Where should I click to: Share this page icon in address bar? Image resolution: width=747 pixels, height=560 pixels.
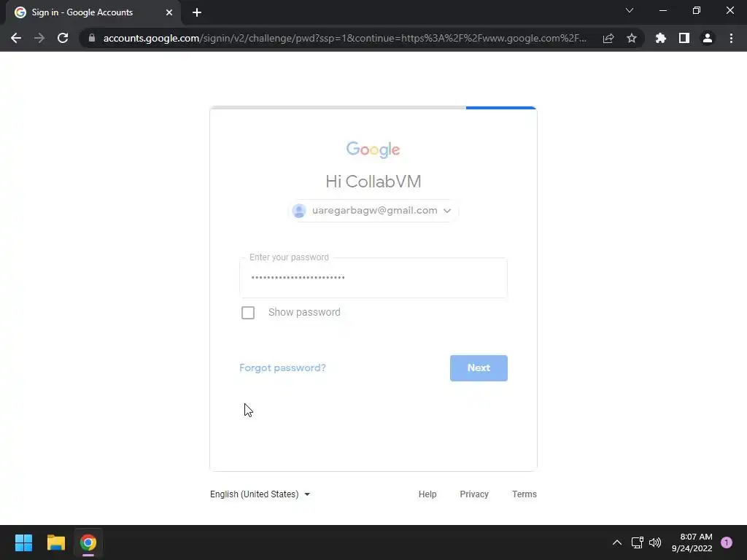[608, 38]
